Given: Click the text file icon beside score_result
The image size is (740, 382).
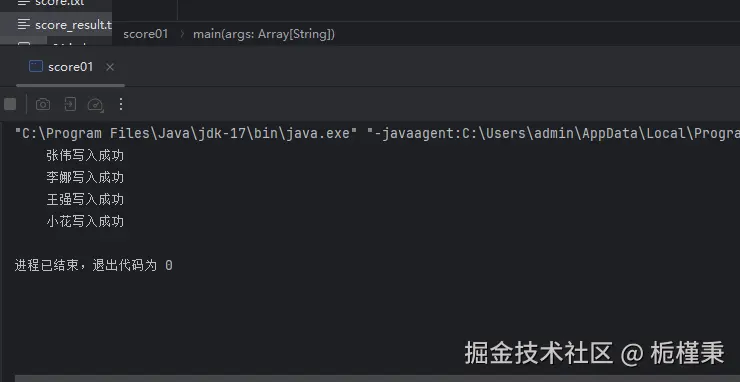Looking at the screenshot, I should [x=24, y=25].
